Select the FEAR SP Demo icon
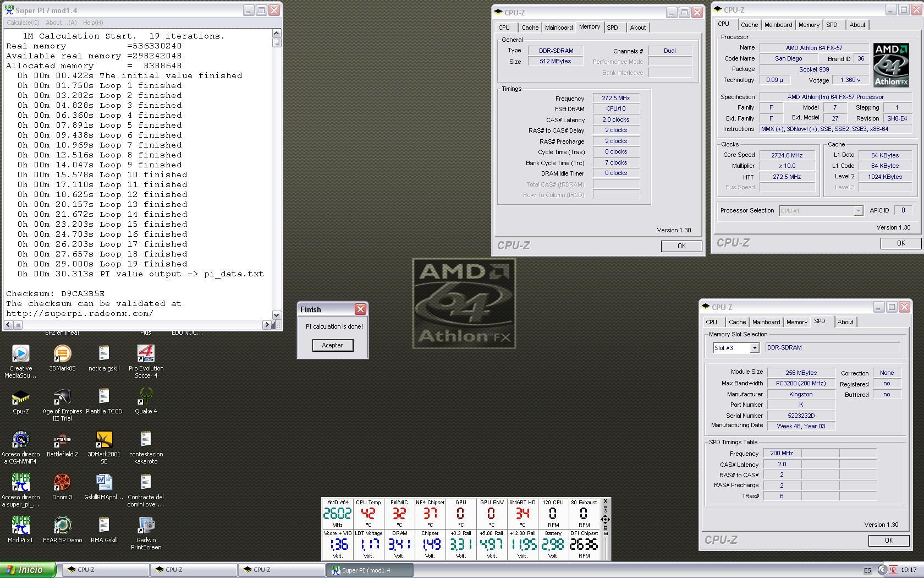The height and width of the screenshot is (578, 924). click(62, 530)
